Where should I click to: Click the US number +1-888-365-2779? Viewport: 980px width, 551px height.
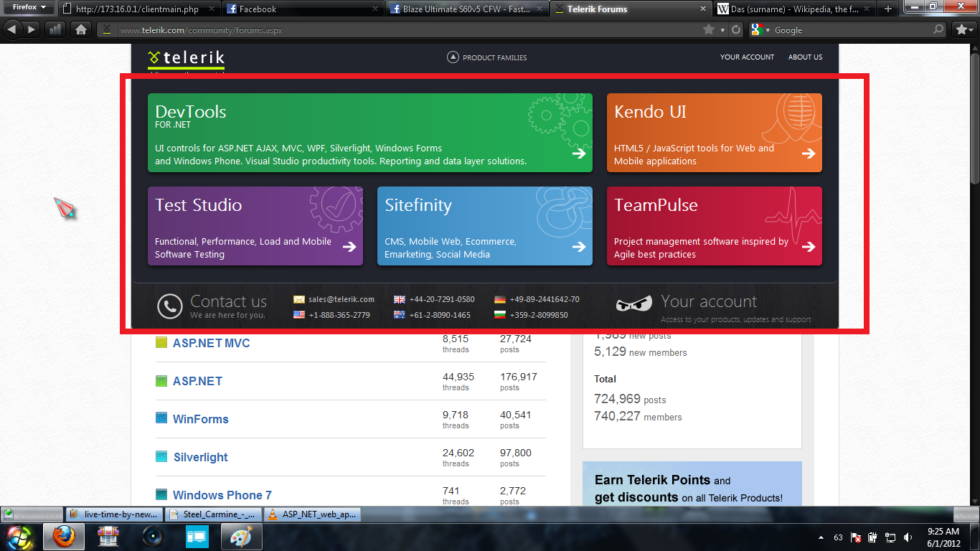click(339, 315)
